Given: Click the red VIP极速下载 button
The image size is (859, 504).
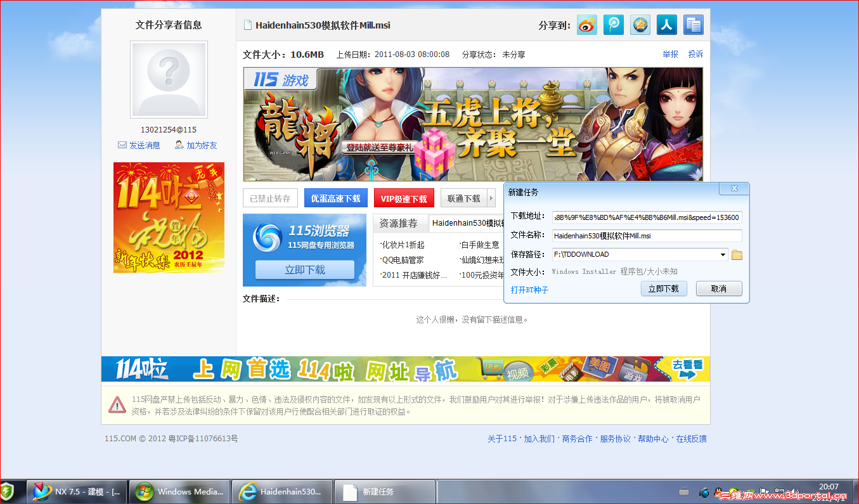Looking at the screenshot, I should (x=404, y=198).
